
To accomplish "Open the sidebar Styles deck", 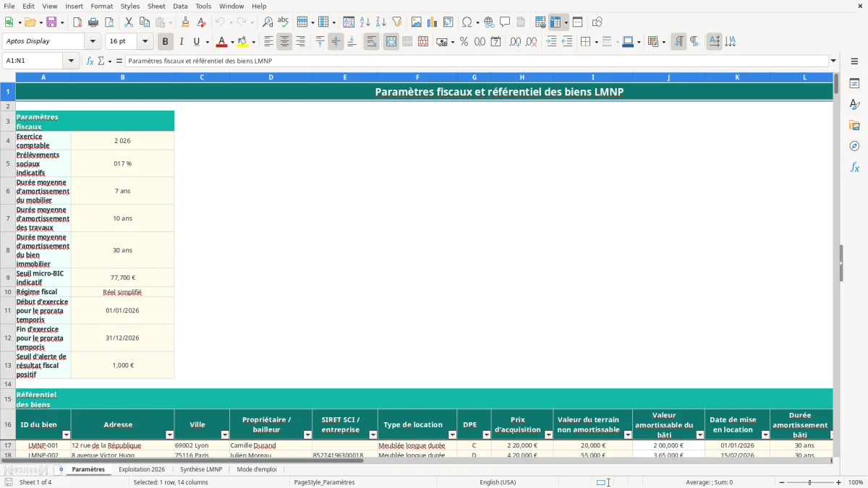I will (854, 105).
